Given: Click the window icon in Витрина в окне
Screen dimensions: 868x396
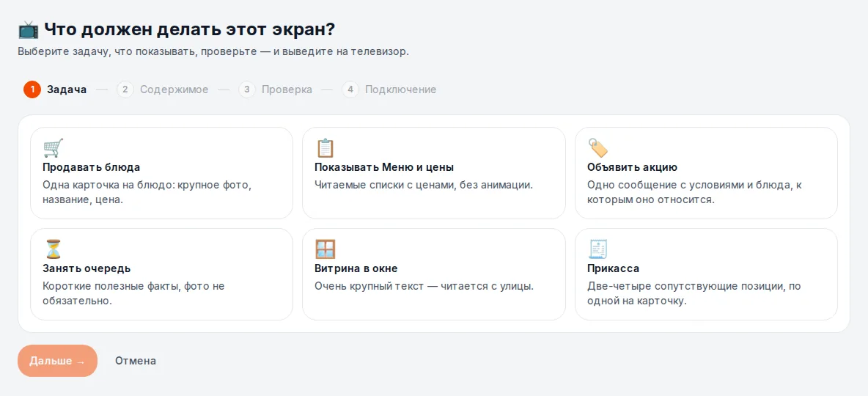Looking at the screenshot, I should pyautogui.click(x=325, y=249).
